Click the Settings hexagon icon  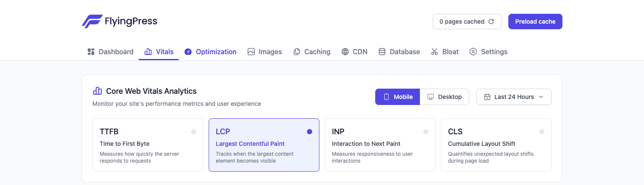(x=473, y=52)
